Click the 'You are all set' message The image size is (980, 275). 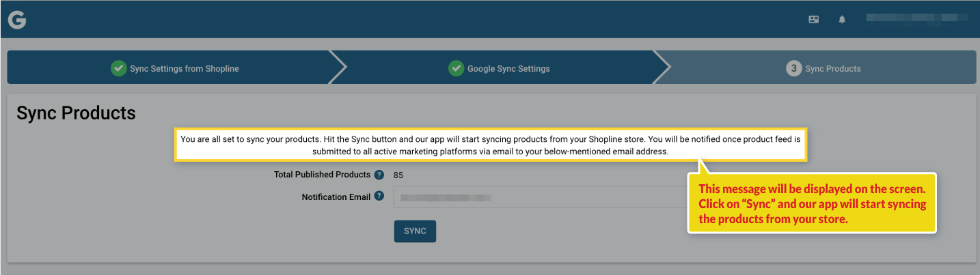pyautogui.click(x=491, y=145)
